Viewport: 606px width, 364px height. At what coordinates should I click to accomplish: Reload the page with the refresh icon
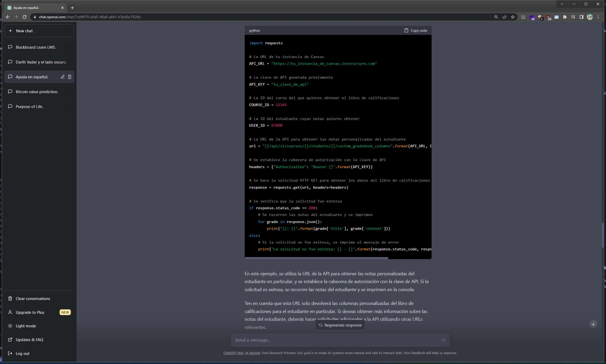point(24,17)
